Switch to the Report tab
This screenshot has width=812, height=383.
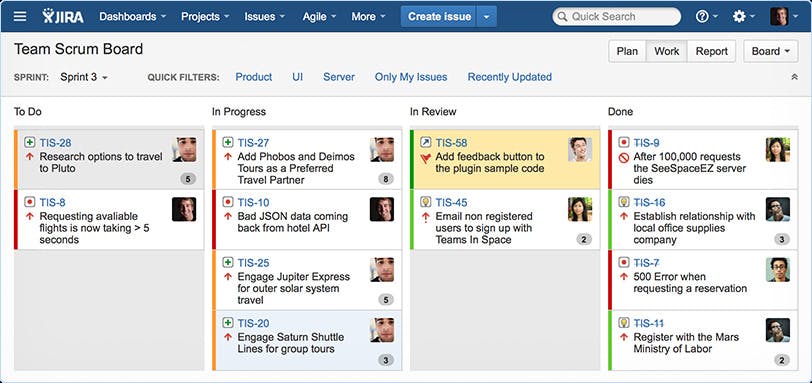(712, 51)
